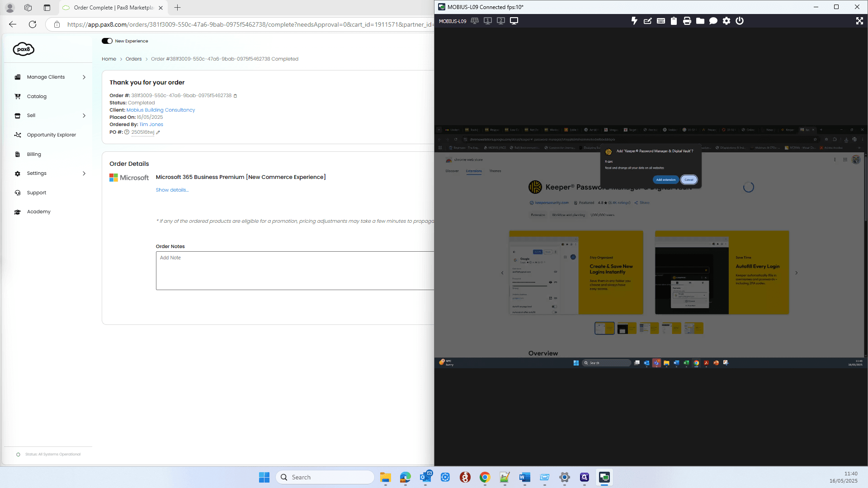Close the Order Complete Pax8 tab
The image size is (868, 488).
(x=160, y=8)
